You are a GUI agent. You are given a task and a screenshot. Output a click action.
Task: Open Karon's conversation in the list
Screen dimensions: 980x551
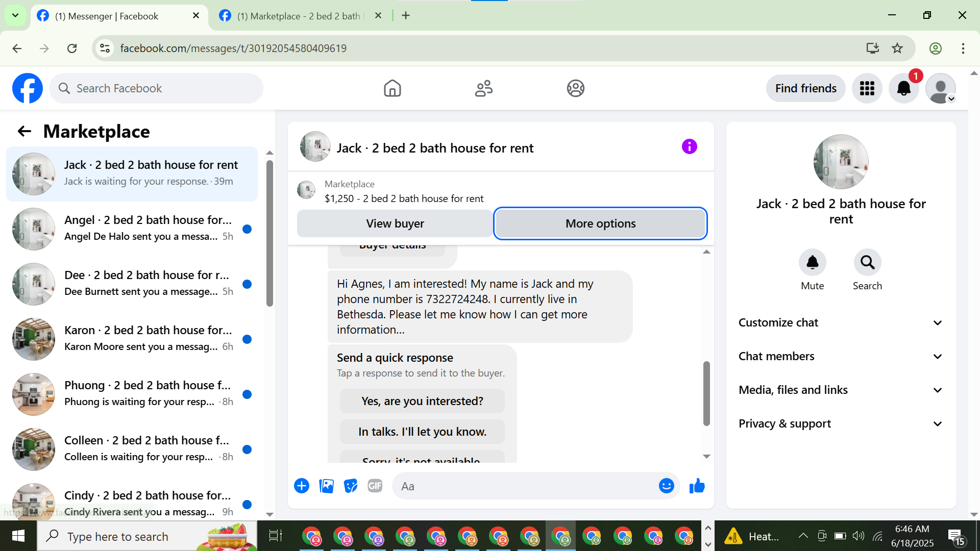click(132, 339)
